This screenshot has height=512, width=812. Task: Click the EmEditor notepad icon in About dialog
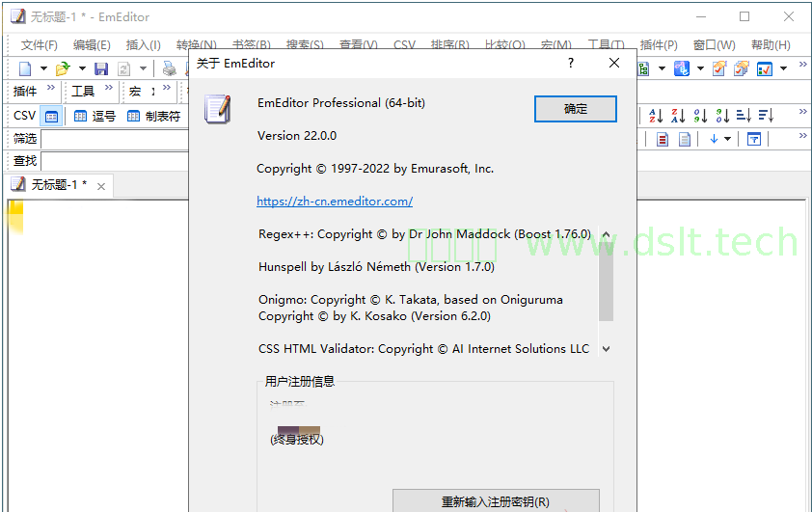[218, 109]
